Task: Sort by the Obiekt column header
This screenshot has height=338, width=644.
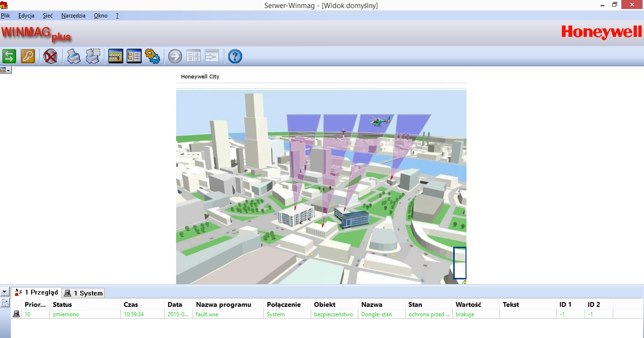Action: (335, 304)
